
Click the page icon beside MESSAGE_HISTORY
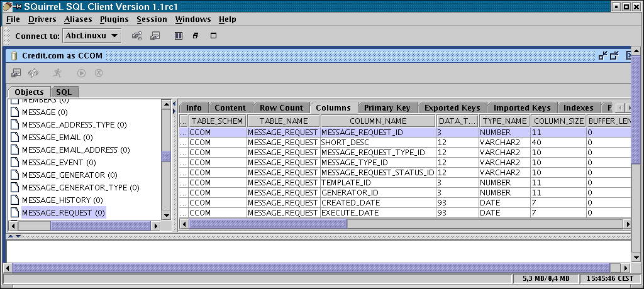tap(14, 200)
